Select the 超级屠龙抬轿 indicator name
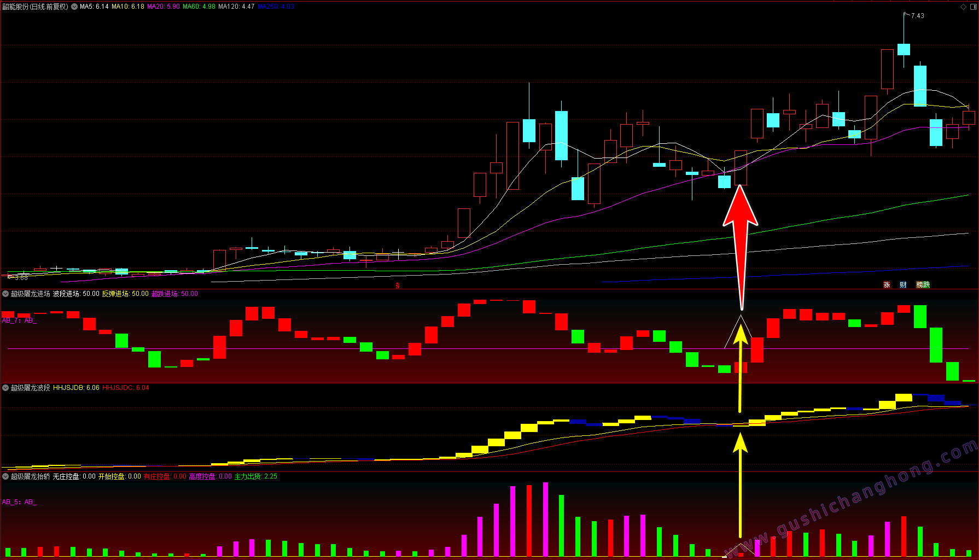979x560 pixels. [31, 476]
